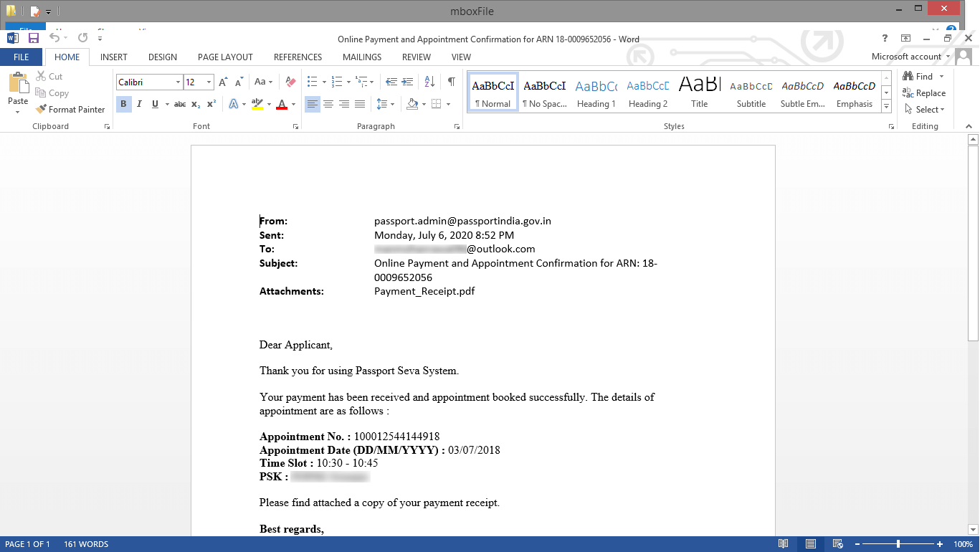Viewport: 980px width, 552px height.
Task: Open Web Layout view from status bar
Action: (837, 544)
